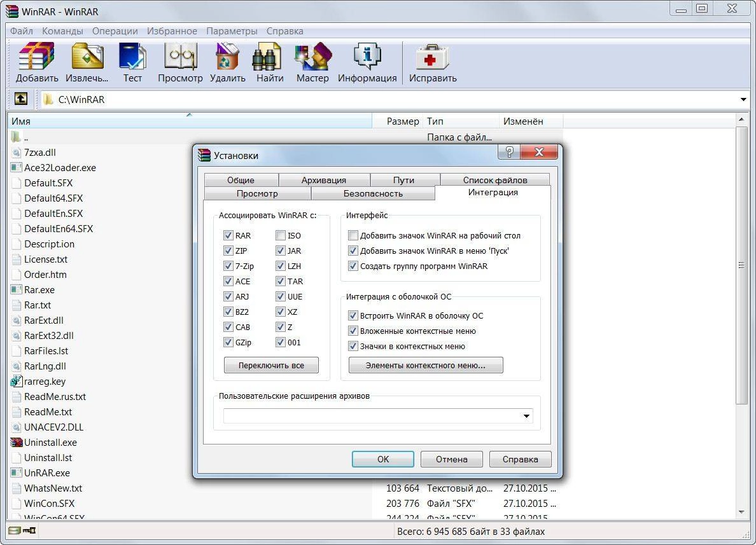
Task: Click the Справка button in dialog
Action: tap(521, 459)
